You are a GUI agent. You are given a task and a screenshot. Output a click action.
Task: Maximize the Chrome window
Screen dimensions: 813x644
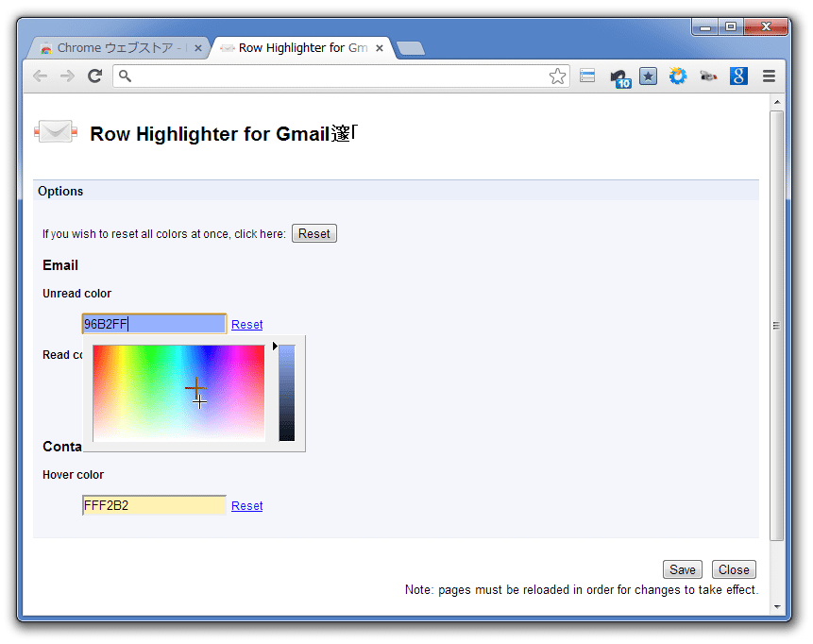(731, 27)
